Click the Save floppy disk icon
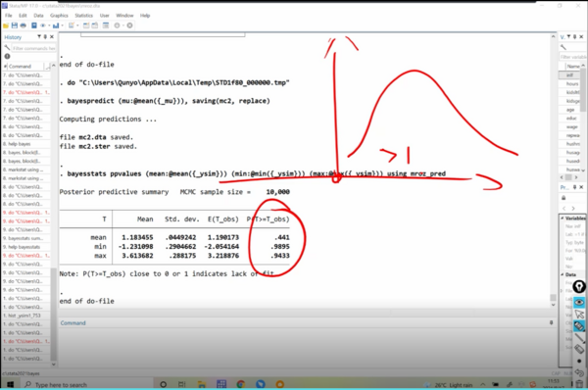588x390 pixels. tap(15, 25)
